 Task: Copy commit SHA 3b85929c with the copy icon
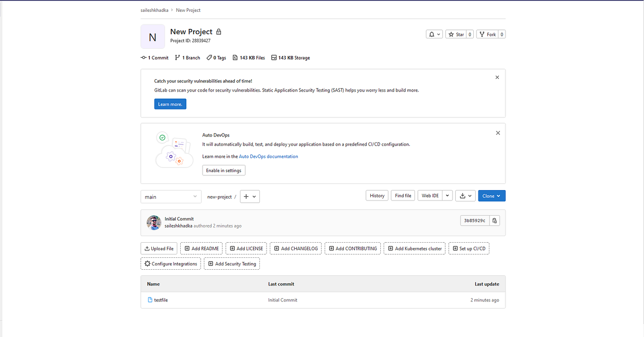494,220
